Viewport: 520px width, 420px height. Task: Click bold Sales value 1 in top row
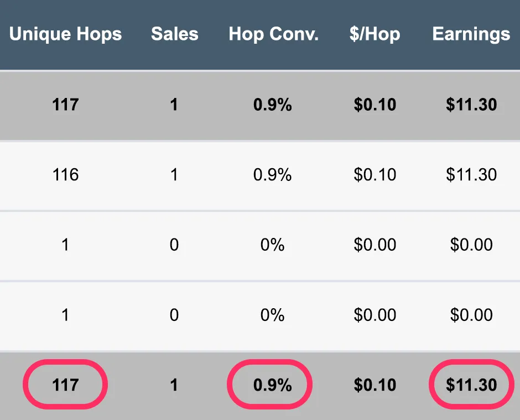pyautogui.click(x=174, y=105)
